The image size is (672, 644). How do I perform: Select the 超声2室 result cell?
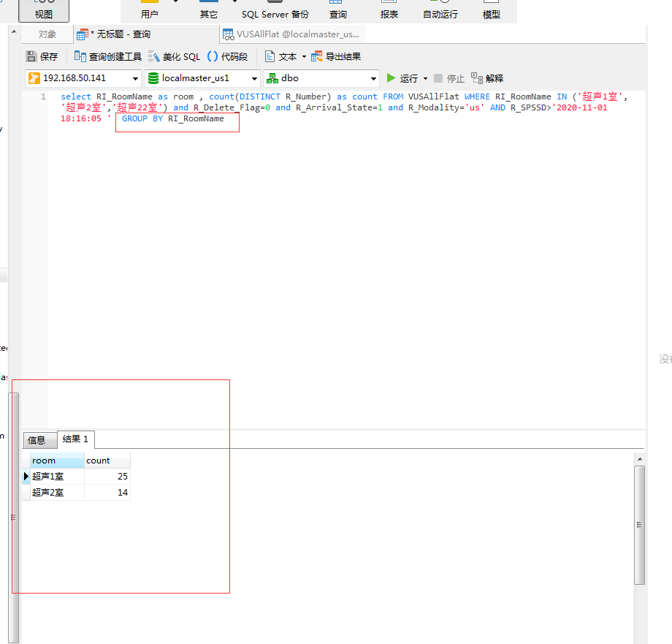57,492
